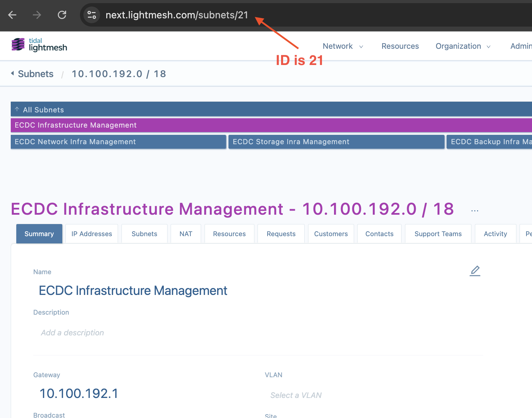Expand the Network menu chevron

click(361, 47)
